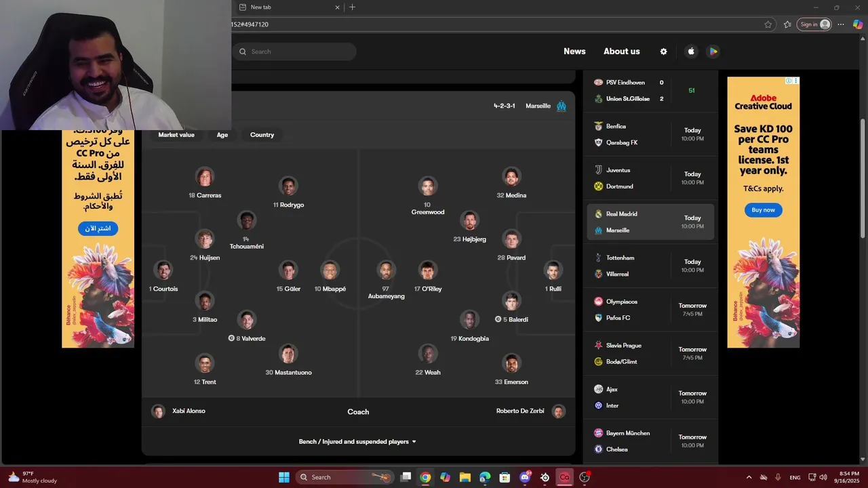This screenshot has width=868, height=488.
Task: Add page to favorites with star icon
Action: (768, 24)
